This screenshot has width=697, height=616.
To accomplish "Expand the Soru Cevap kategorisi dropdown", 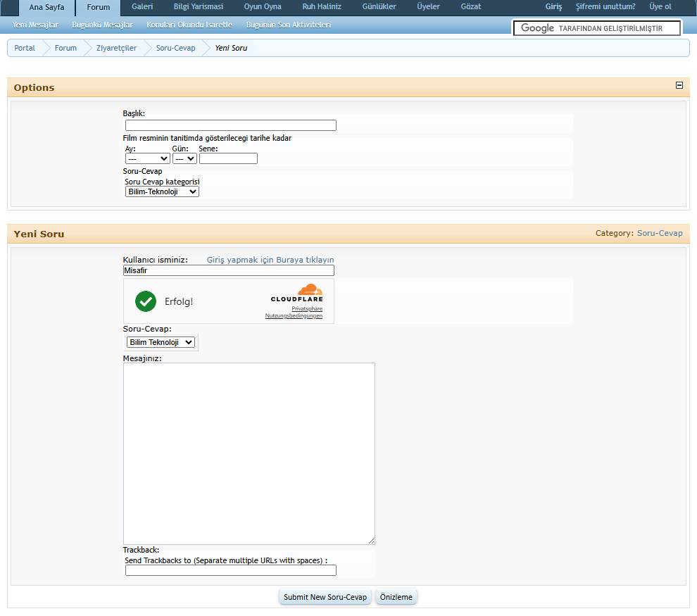I will [162, 191].
